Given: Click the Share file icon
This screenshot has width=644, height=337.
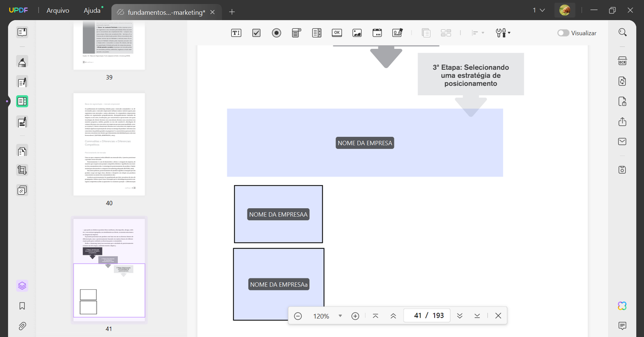Looking at the screenshot, I should point(623,122).
